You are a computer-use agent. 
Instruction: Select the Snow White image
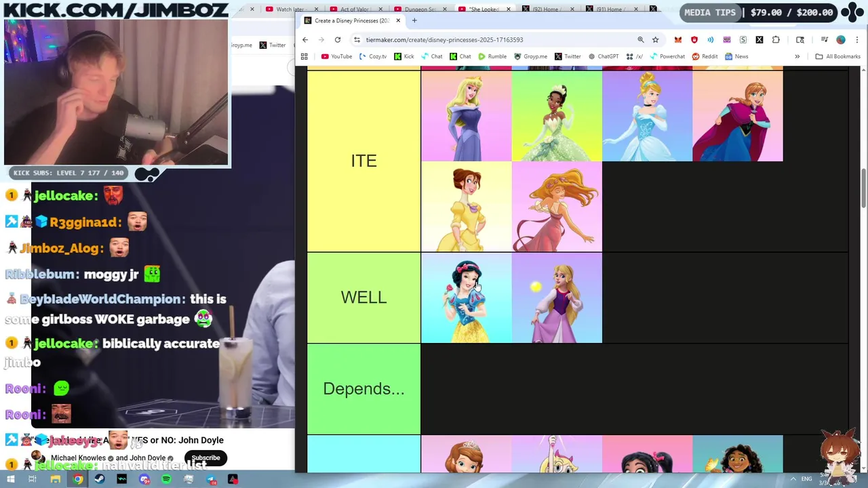click(x=466, y=298)
